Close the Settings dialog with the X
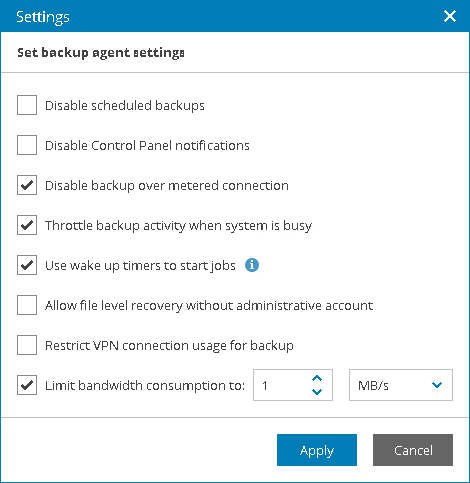 [x=450, y=16]
